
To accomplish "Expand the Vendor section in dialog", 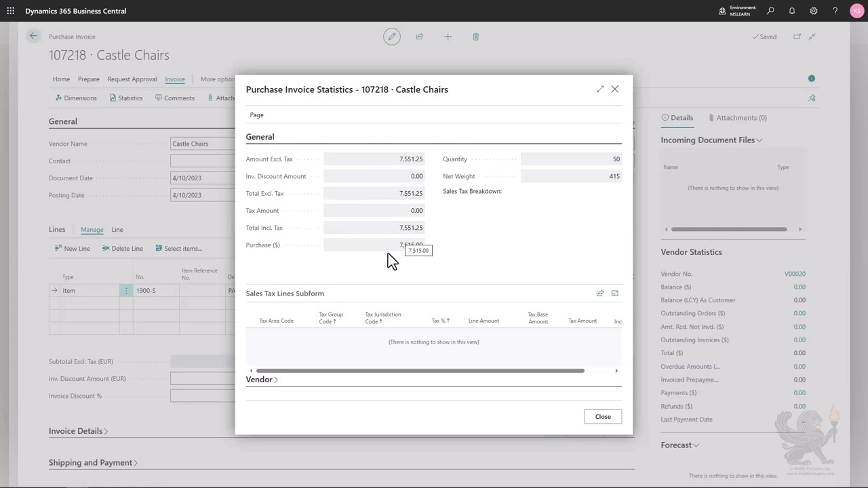I will tap(262, 380).
